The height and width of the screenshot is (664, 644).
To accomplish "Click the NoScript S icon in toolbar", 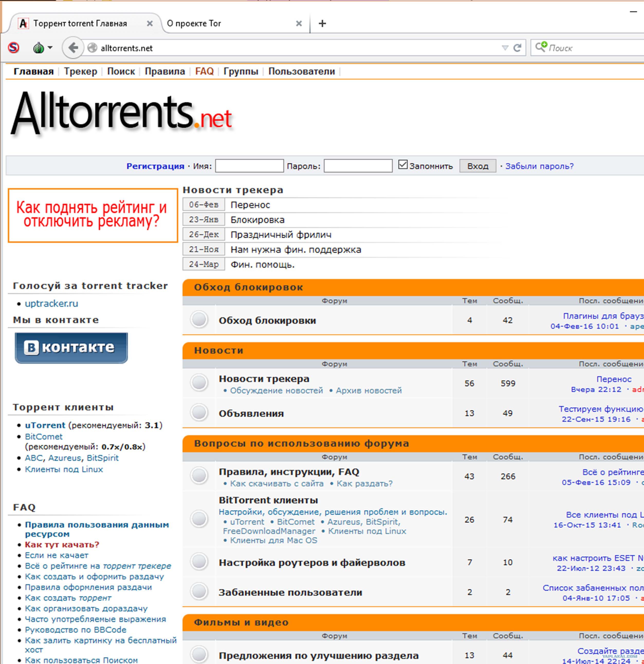I will click(14, 48).
